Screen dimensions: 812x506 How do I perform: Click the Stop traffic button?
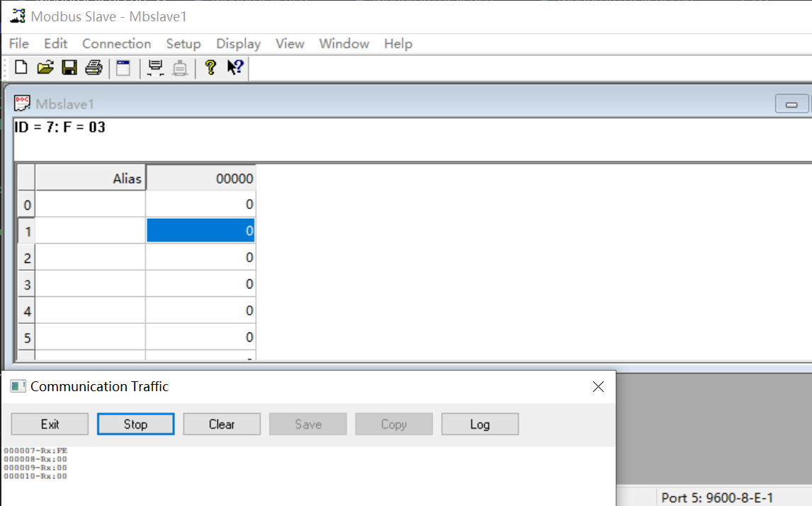pyautogui.click(x=135, y=425)
